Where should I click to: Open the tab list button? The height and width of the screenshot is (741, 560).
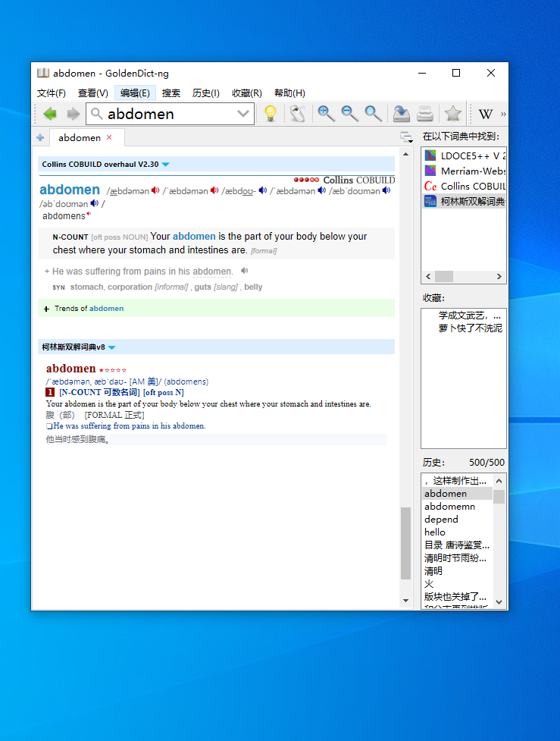[x=406, y=137]
